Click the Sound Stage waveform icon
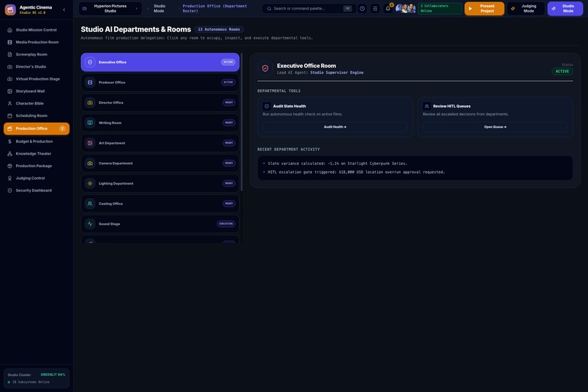The width and height of the screenshot is (588, 392). coord(90,224)
